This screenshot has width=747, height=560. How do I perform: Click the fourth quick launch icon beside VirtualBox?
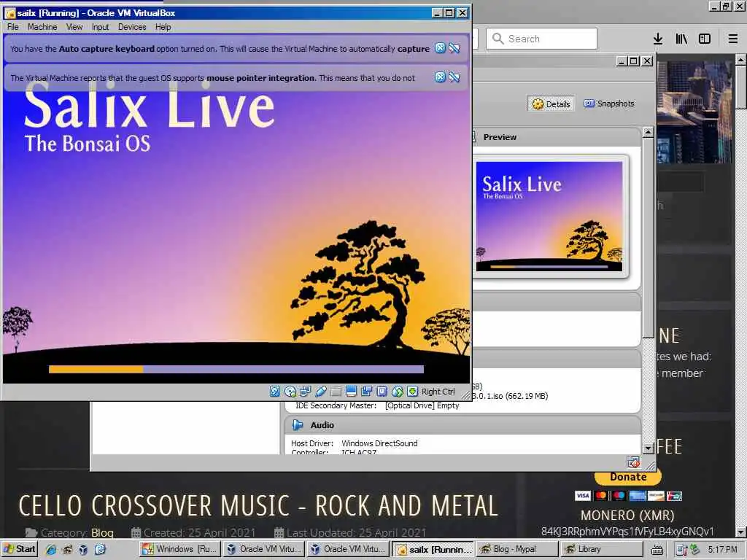tap(100, 550)
